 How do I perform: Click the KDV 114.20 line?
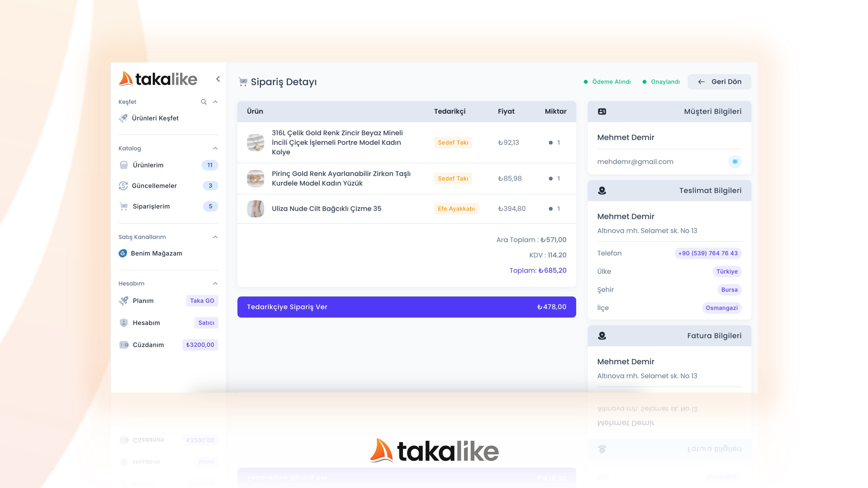(x=548, y=255)
